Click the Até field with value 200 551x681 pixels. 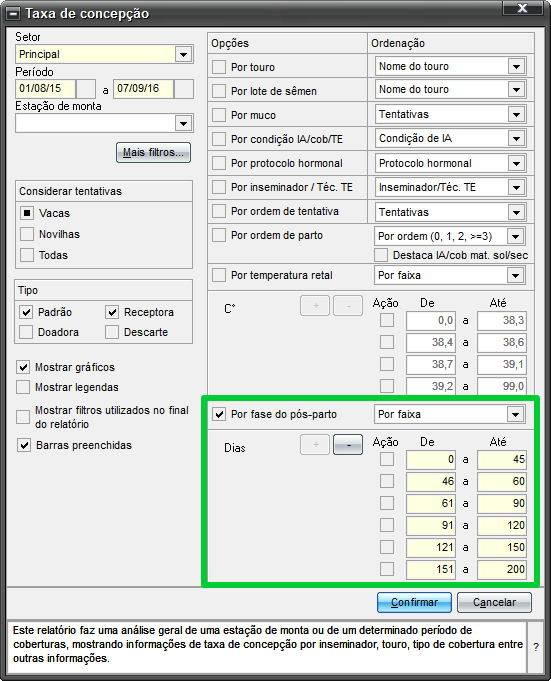[502, 569]
